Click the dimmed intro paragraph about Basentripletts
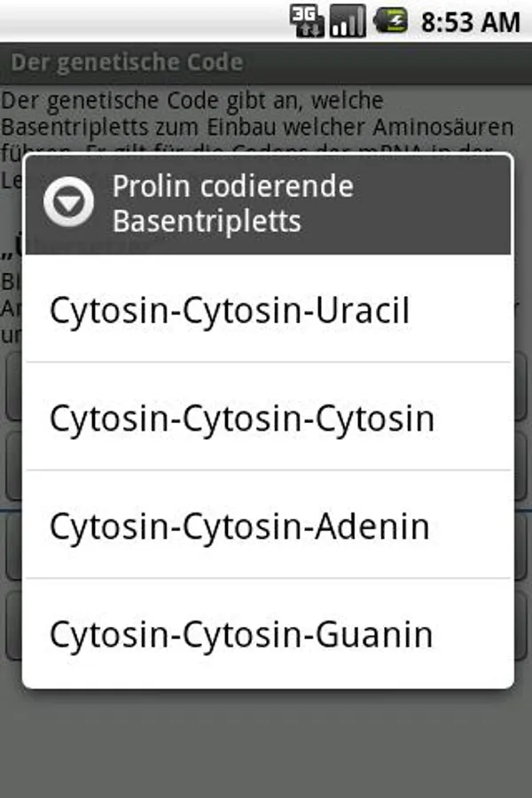 [x=257, y=115]
